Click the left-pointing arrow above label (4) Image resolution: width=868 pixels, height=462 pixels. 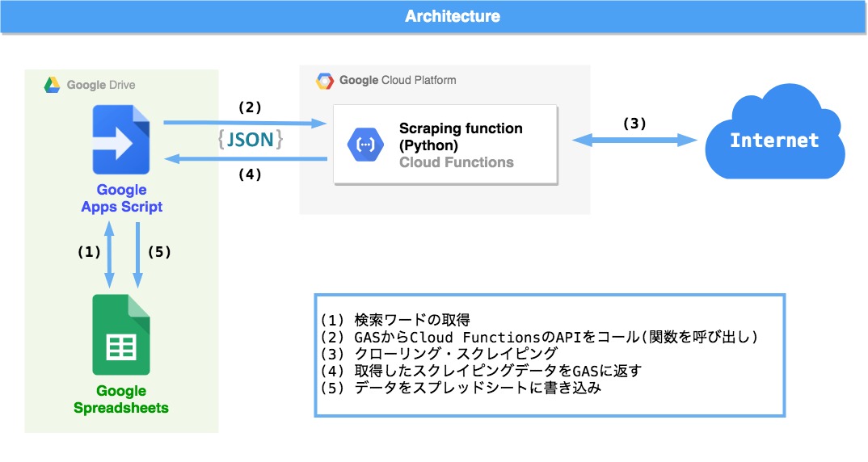click(x=245, y=159)
